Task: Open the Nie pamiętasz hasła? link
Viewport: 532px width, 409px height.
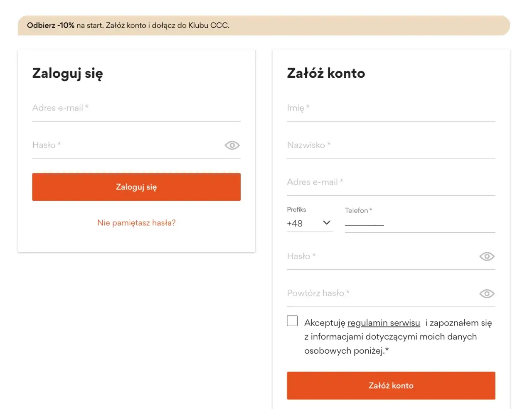Action: 136,223
